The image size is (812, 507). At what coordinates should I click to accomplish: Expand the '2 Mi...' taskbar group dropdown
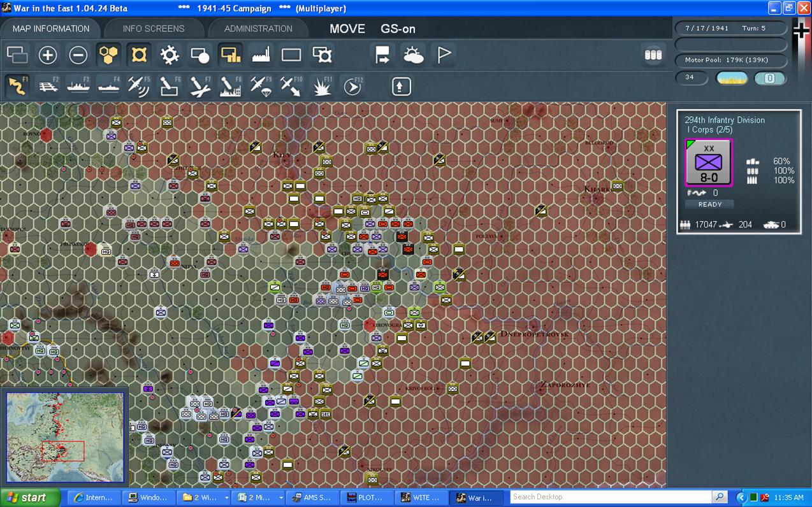[280, 498]
